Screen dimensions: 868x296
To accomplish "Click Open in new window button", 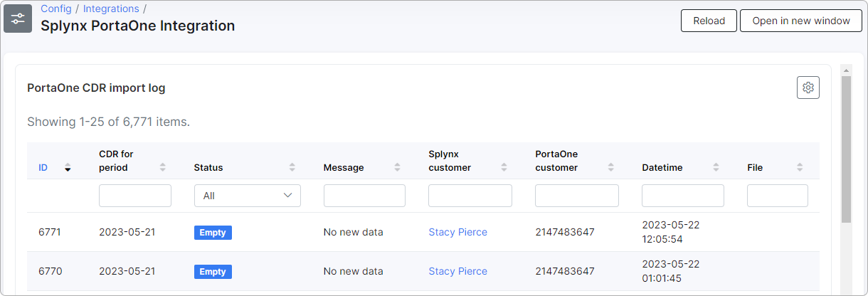I will point(801,21).
